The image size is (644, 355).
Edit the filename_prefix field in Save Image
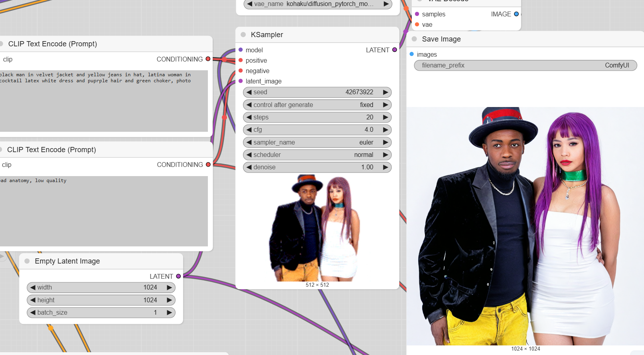pos(525,65)
